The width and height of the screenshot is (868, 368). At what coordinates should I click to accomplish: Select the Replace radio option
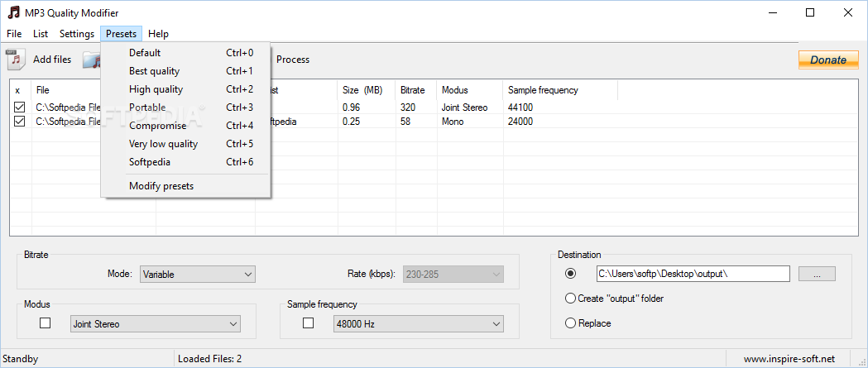click(x=587, y=323)
